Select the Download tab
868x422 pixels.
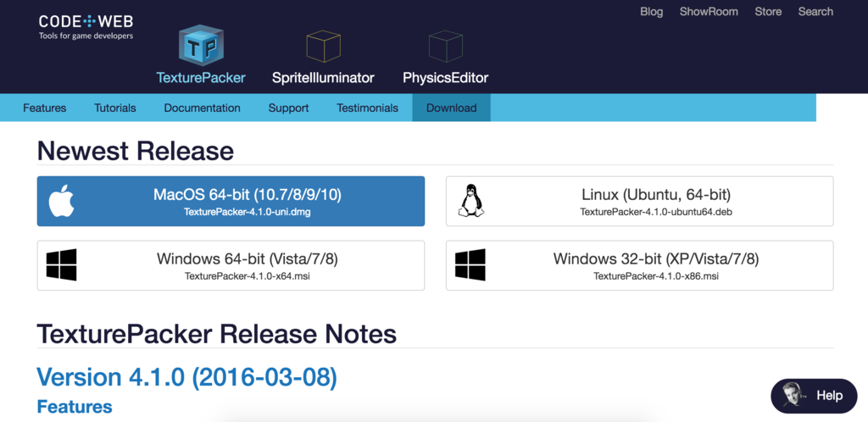451,108
